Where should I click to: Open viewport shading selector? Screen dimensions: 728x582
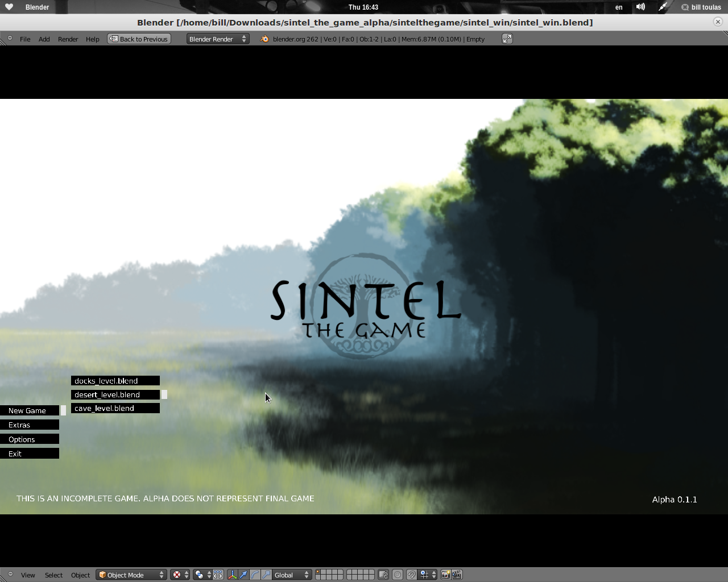[x=180, y=575]
